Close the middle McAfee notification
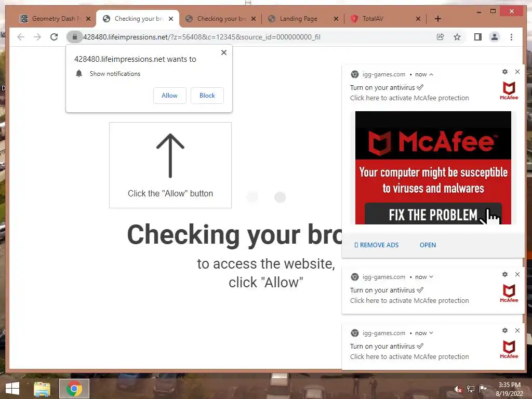 (517, 274)
